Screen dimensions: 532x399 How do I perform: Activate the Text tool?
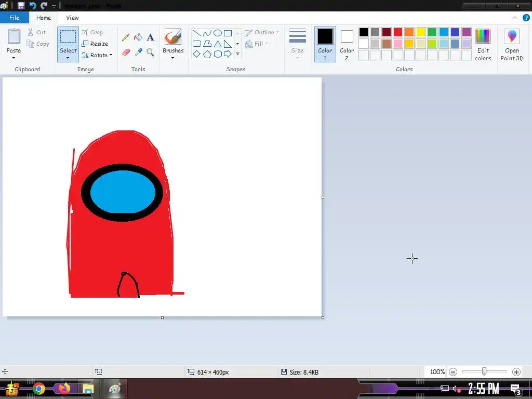[x=150, y=37]
